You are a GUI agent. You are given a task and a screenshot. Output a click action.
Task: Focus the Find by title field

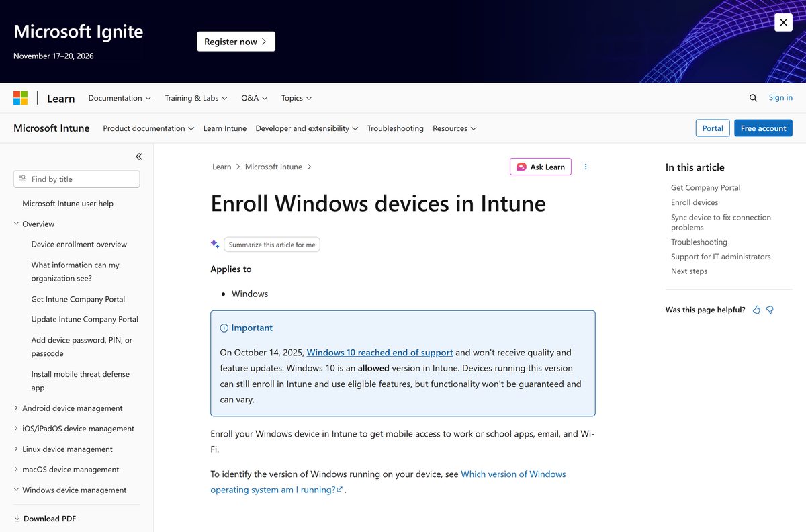click(77, 179)
